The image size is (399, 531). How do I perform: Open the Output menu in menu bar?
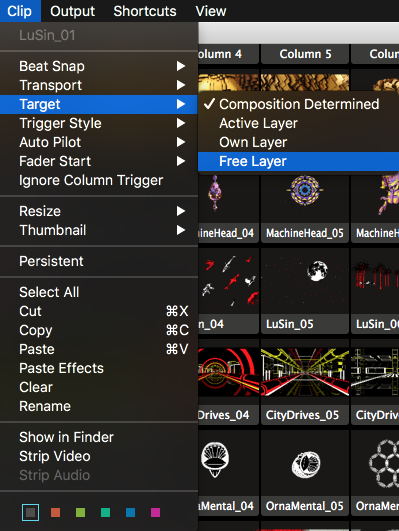coord(72,11)
